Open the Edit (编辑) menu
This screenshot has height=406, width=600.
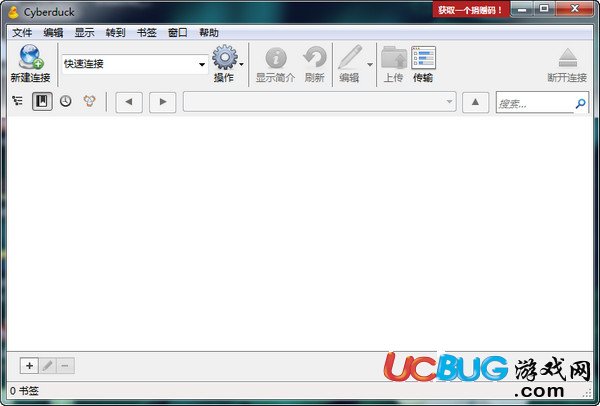click(53, 33)
